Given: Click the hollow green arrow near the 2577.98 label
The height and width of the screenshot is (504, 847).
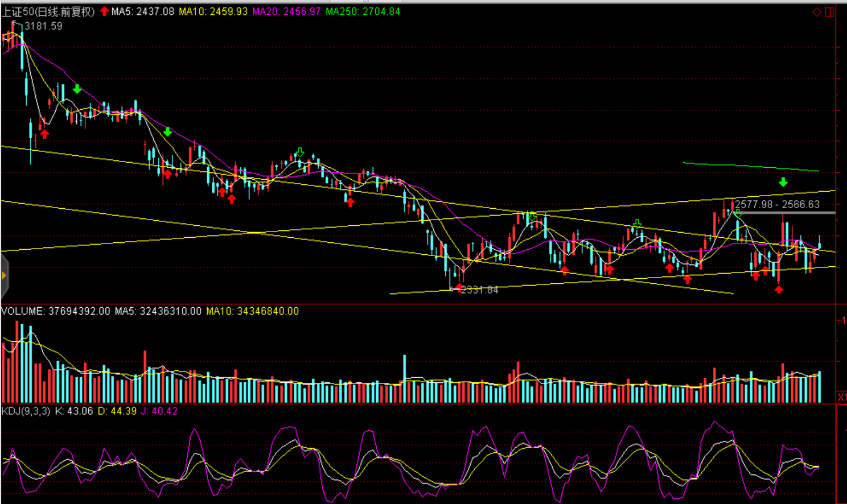Looking at the screenshot, I should click(738, 214).
